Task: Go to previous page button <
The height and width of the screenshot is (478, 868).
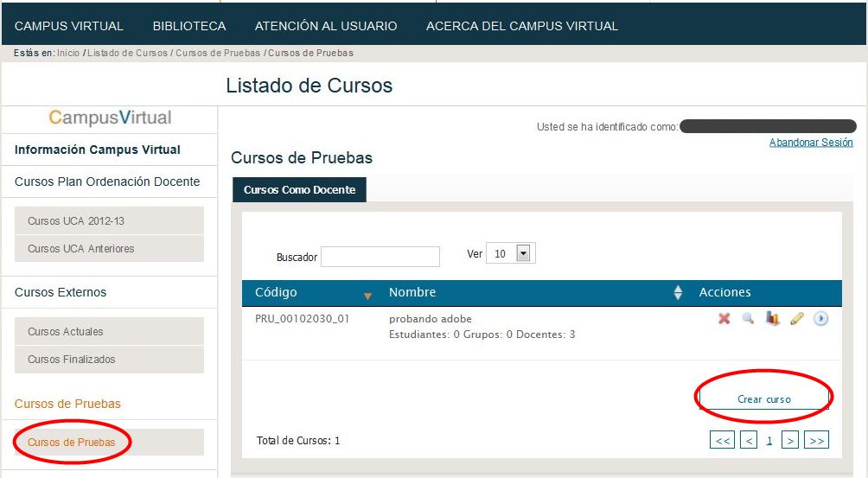Action: point(749,440)
